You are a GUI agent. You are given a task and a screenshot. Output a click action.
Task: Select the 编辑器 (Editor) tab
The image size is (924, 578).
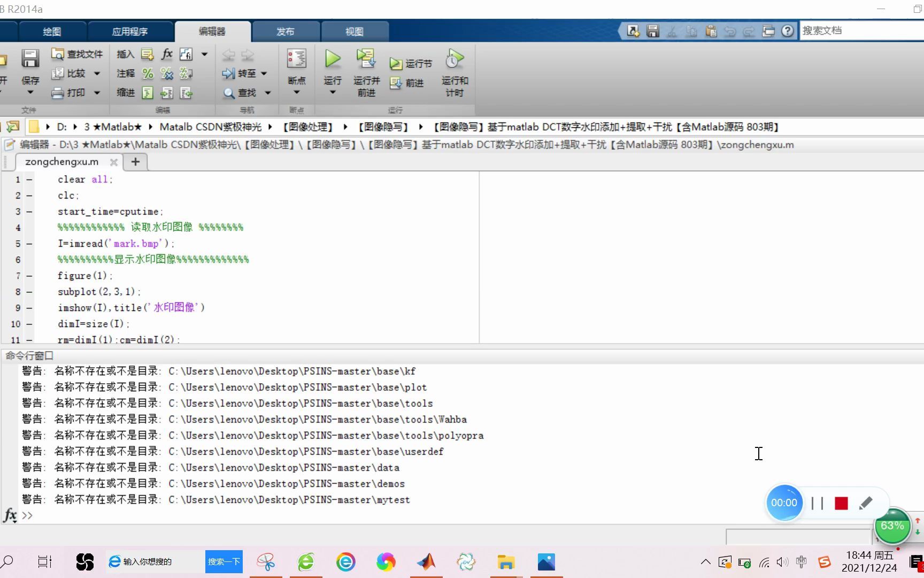point(212,32)
